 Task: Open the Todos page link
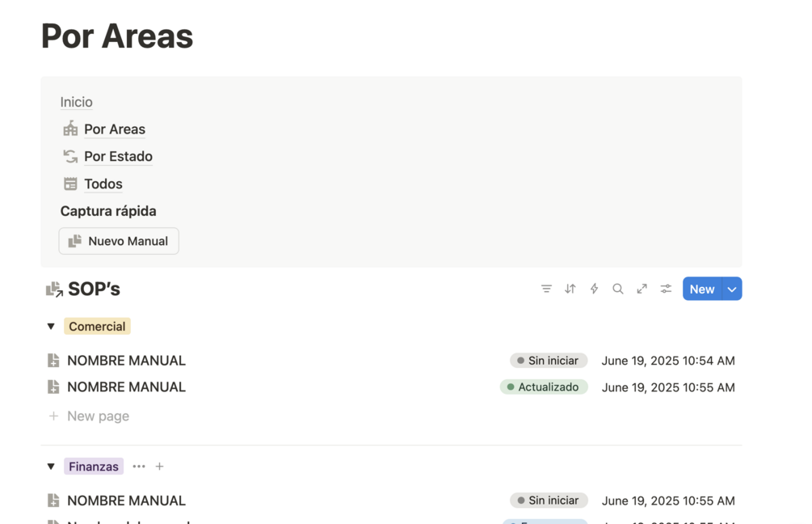coord(103,184)
